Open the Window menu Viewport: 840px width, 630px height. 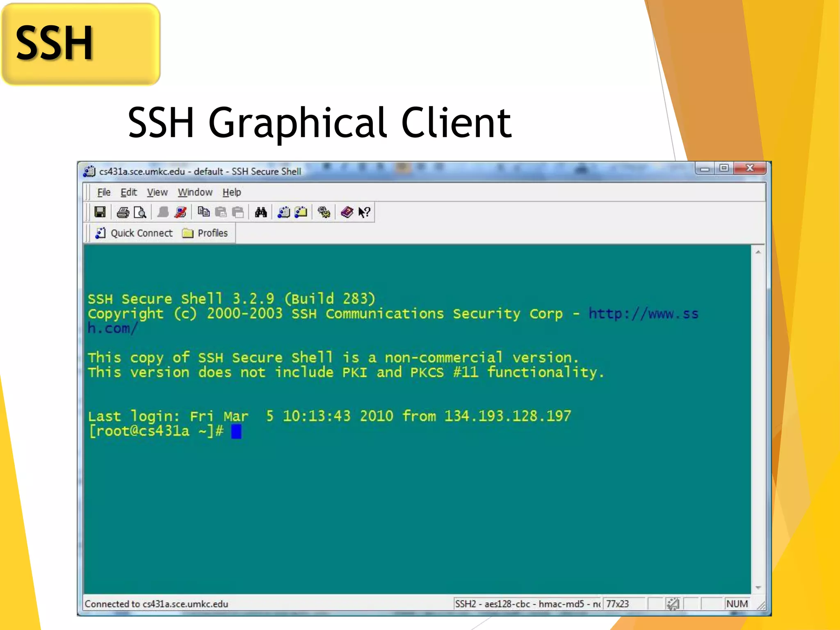(195, 192)
